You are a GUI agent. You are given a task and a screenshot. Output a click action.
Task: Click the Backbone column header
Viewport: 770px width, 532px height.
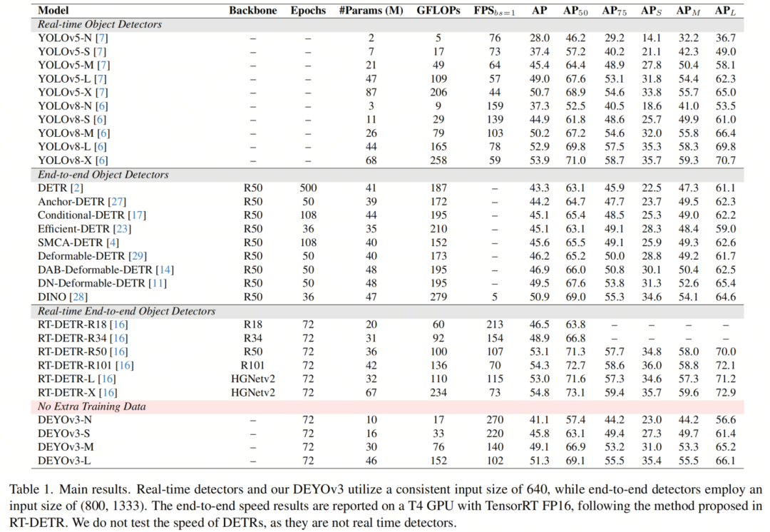(x=253, y=10)
